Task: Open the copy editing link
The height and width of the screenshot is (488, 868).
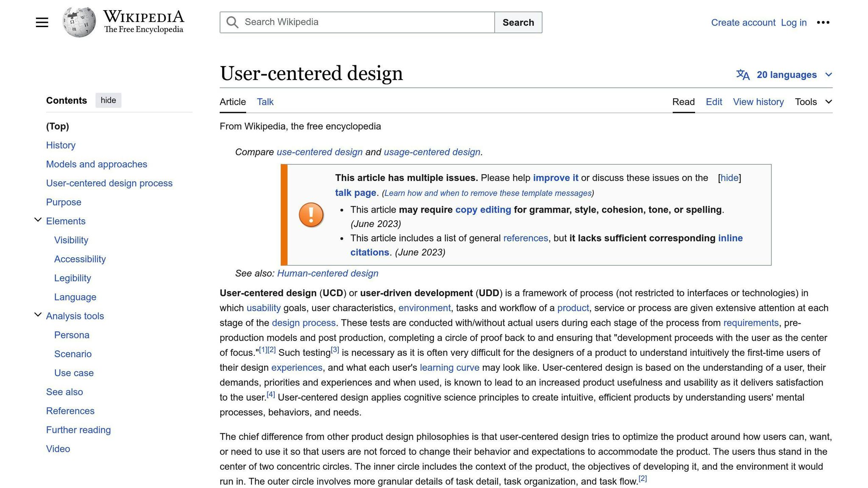Action: click(483, 210)
